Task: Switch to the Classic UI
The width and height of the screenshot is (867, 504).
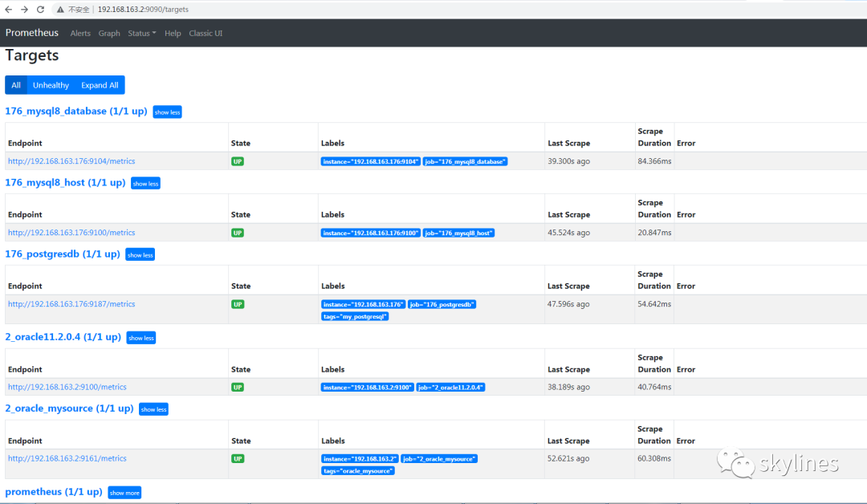Action: [206, 33]
